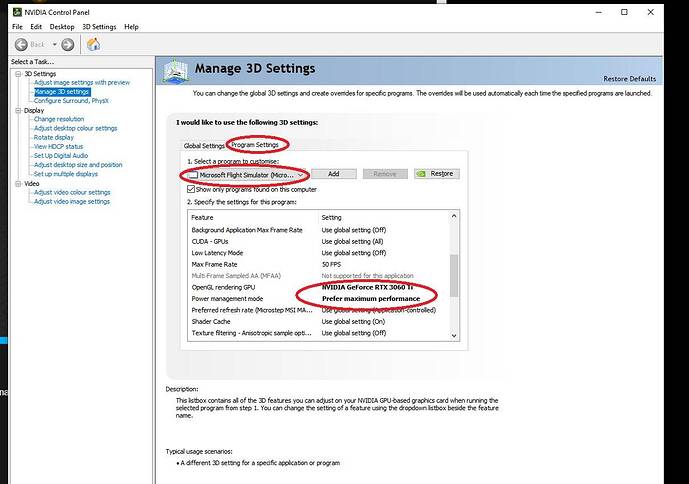Click the Add program button
This screenshot has height=484, width=689.
[334, 174]
